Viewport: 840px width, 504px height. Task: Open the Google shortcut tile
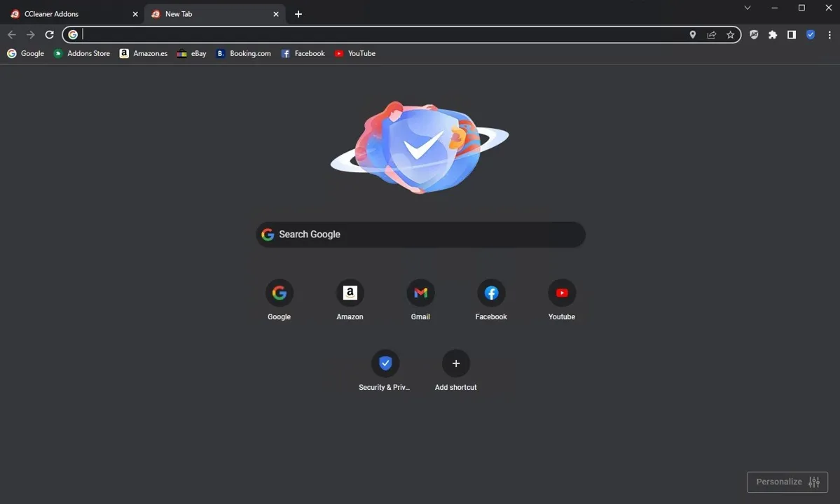(279, 300)
